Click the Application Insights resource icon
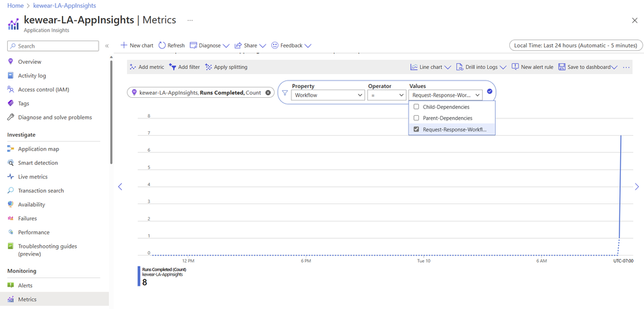The height and width of the screenshot is (309, 644). [13, 24]
